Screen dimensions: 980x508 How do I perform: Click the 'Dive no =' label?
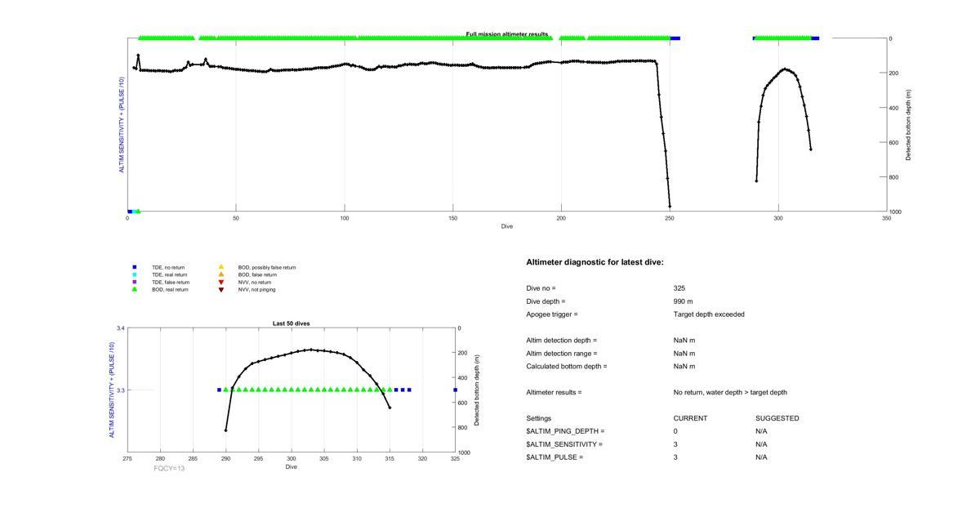pyautogui.click(x=541, y=288)
